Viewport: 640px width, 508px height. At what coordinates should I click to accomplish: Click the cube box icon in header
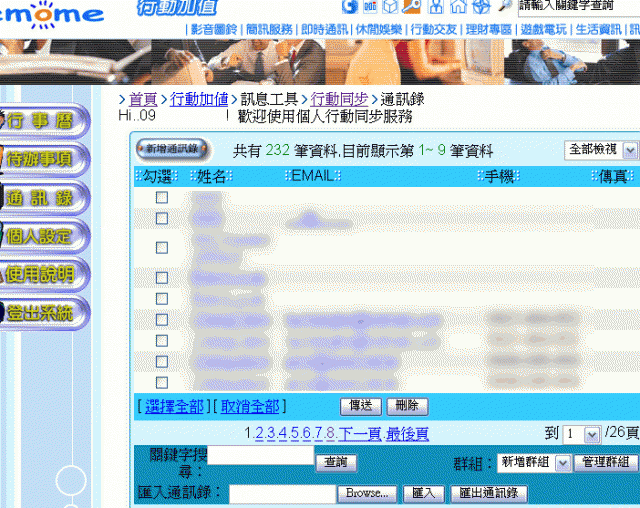point(391,7)
